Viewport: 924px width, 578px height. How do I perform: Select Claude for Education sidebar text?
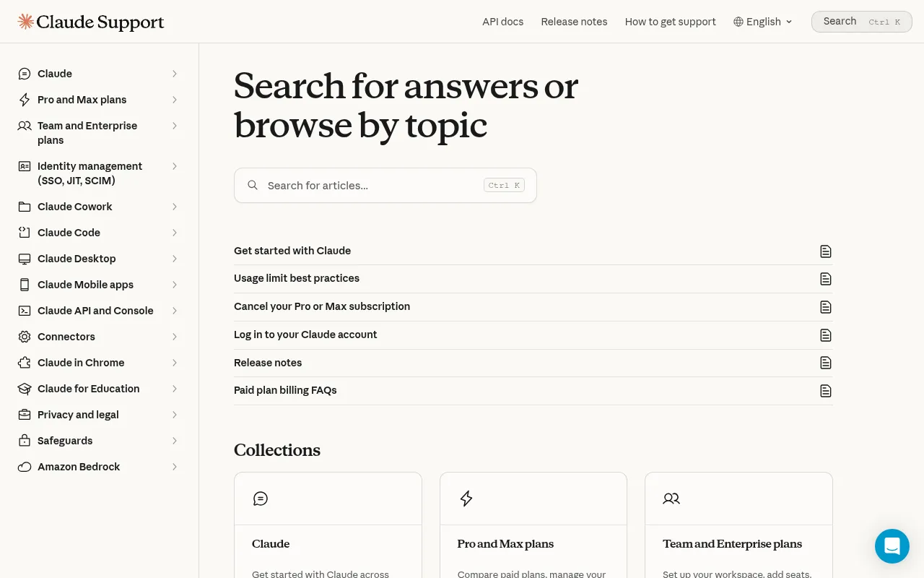(x=89, y=389)
